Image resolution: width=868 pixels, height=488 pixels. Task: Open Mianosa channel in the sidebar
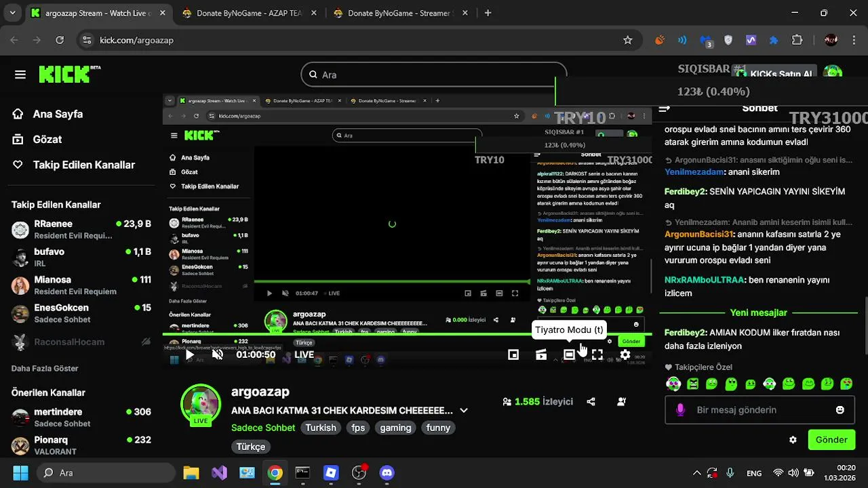click(x=81, y=285)
